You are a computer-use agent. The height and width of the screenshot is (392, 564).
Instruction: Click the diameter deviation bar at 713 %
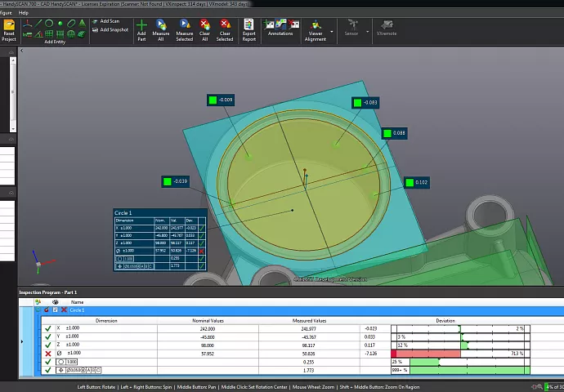click(x=460, y=354)
